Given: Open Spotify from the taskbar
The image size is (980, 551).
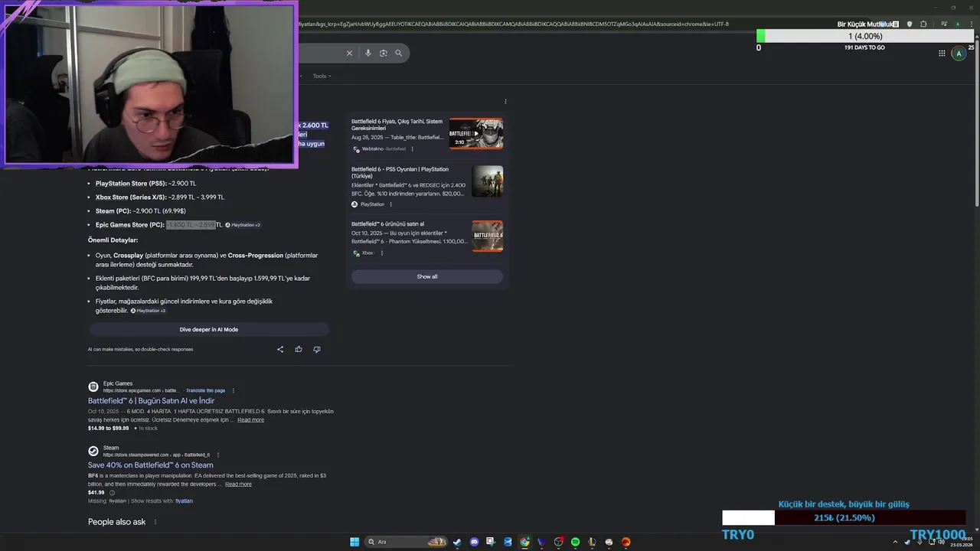Looking at the screenshot, I should click(575, 542).
